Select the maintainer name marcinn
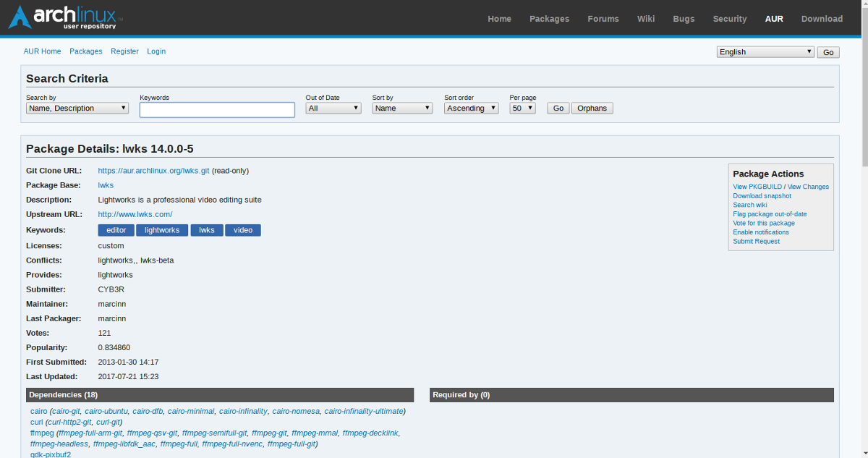This screenshot has width=868, height=458. 111,304
